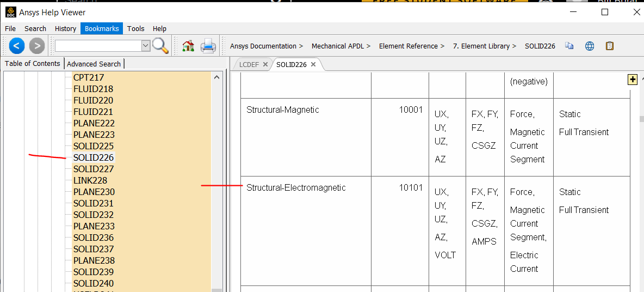Print the current page with printer icon
644x292 pixels.
[x=208, y=46]
